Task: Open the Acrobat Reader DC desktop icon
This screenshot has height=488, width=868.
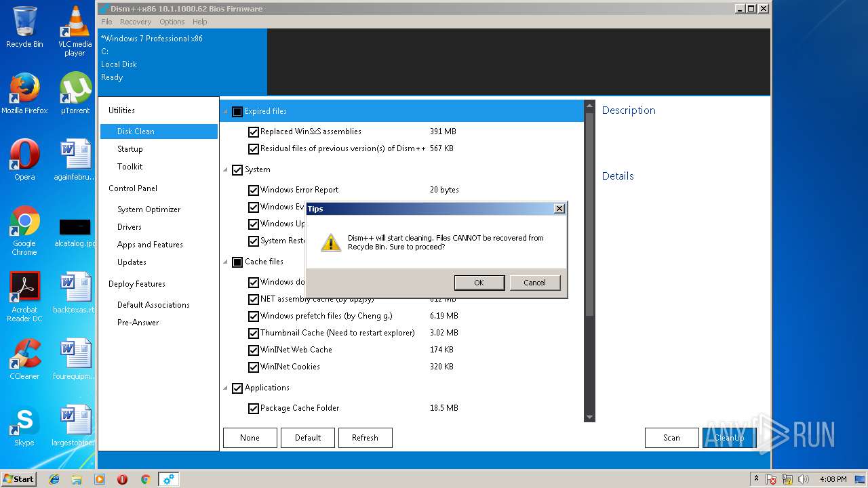Action: coord(24,297)
